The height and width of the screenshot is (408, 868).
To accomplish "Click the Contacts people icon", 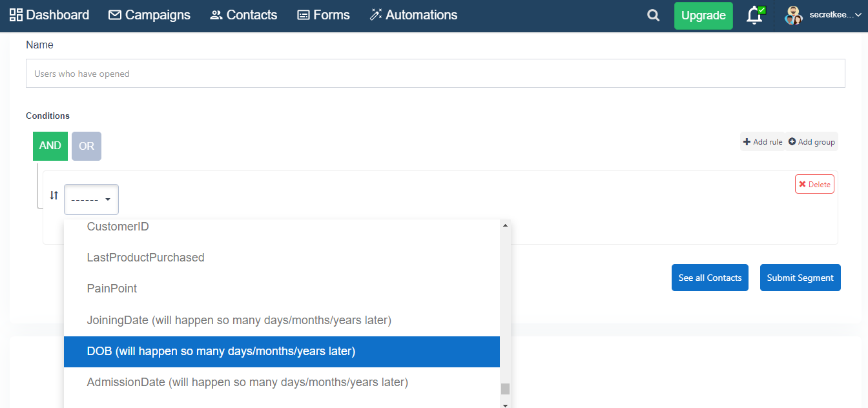I will point(216,15).
